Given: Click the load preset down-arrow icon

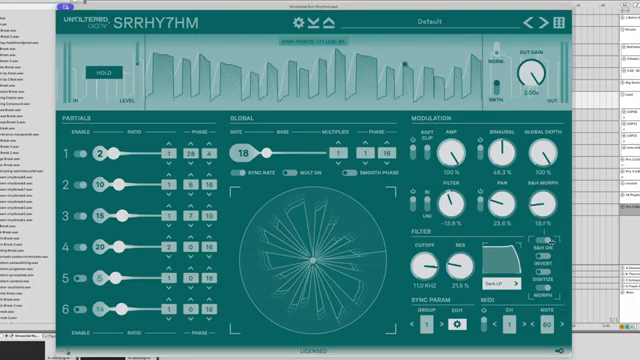Looking at the screenshot, I should tap(313, 22).
